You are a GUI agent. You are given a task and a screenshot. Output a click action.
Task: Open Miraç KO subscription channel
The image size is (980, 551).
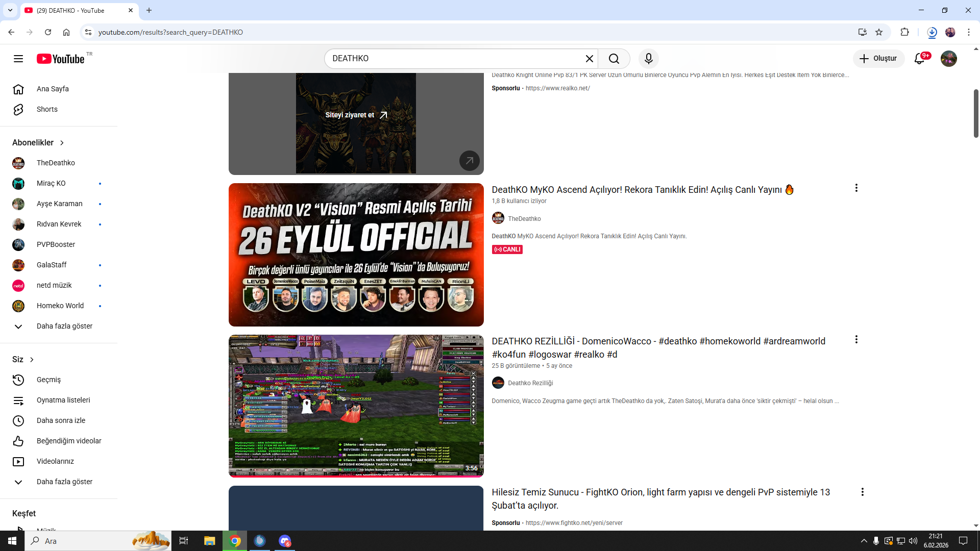pyautogui.click(x=59, y=183)
